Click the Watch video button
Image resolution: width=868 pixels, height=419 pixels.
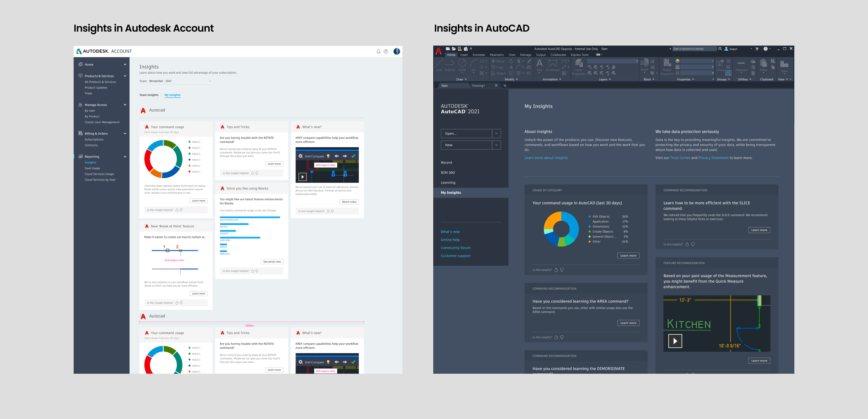[x=349, y=202]
